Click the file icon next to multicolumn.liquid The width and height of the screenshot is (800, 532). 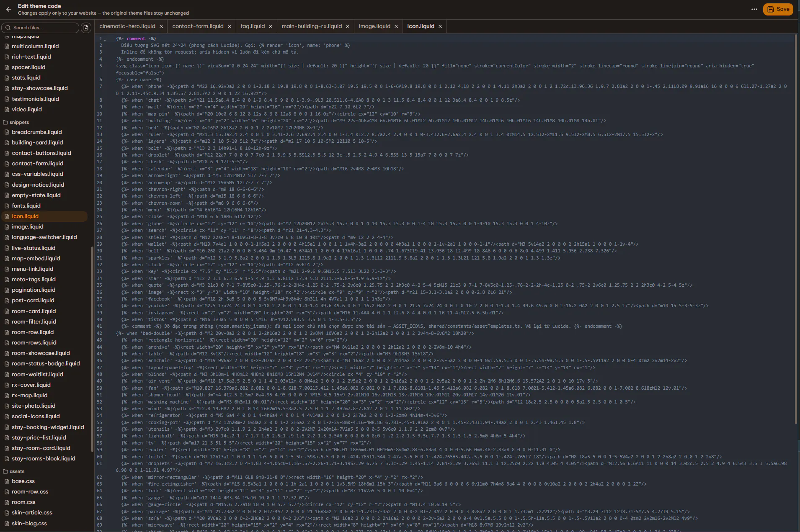pyautogui.click(x=7, y=46)
